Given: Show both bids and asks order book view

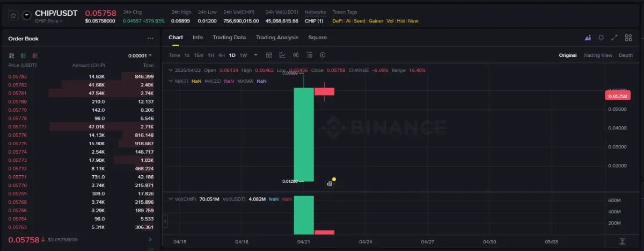Looking at the screenshot, I should pos(12,55).
